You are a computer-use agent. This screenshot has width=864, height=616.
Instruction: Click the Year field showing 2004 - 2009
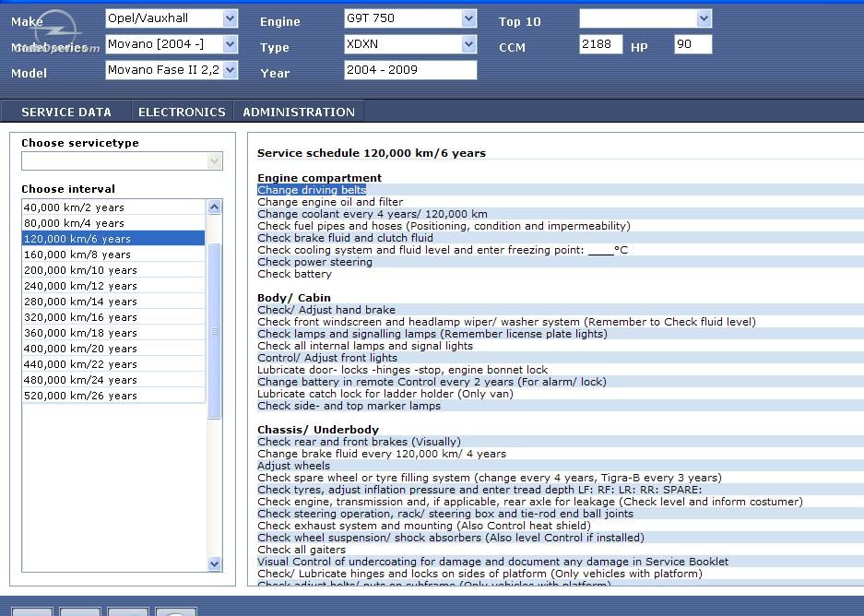coord(410,70)
